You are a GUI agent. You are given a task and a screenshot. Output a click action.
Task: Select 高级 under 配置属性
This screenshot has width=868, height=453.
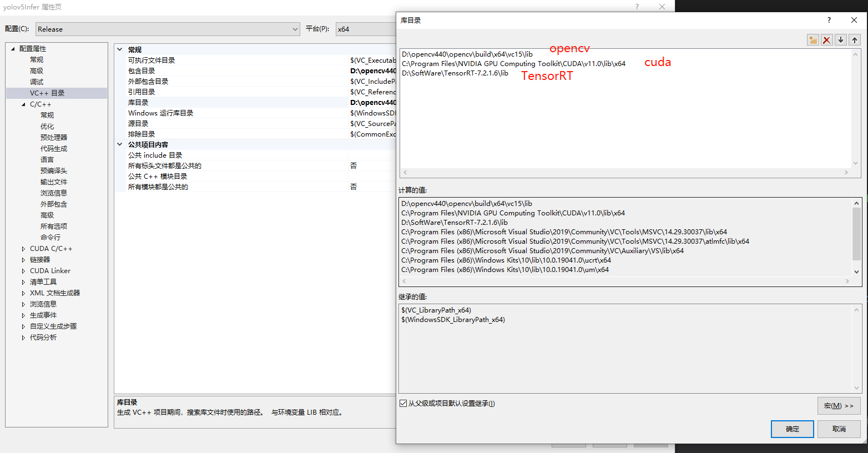click(37, 71)
